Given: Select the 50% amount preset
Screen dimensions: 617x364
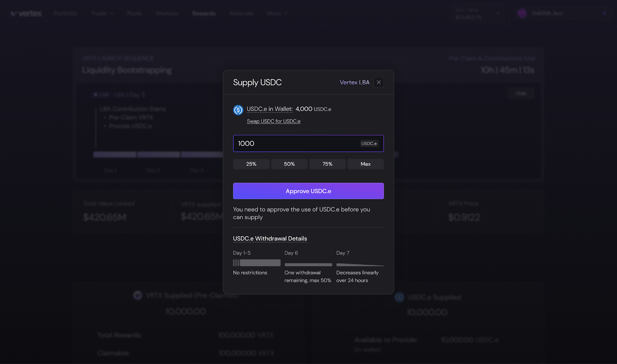Looking at the screenshot, I should [x=289, y=164].
